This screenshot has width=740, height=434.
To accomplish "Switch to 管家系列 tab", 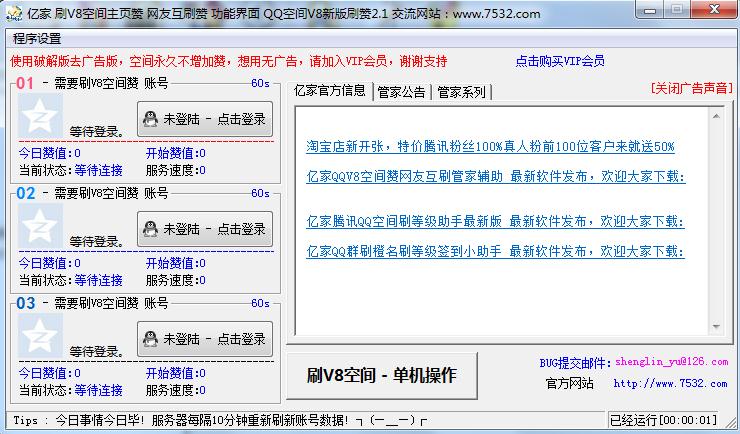I will pos(462,92).
